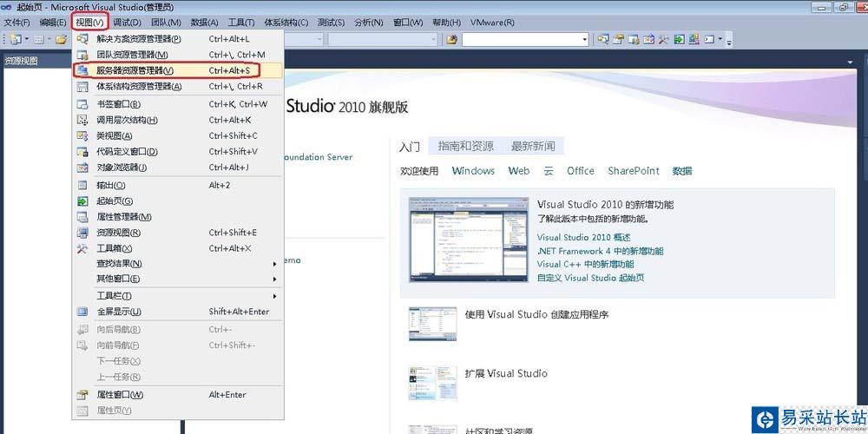Open Solution Explorer from the toolbar icon
Screen dimensions: 868x434
click(603, 39)
